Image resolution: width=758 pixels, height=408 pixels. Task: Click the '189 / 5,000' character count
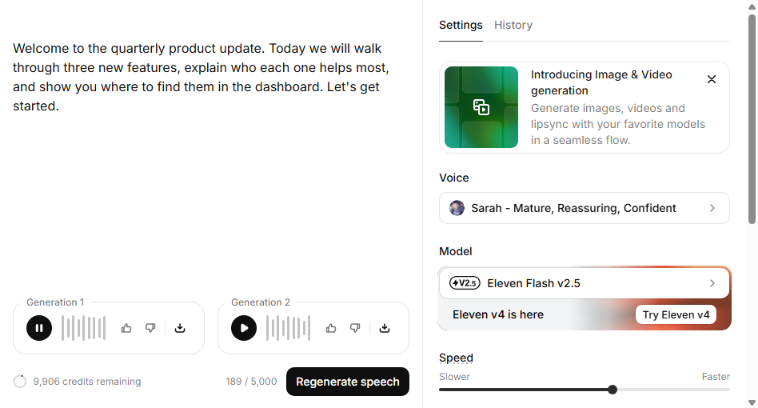click(x=251, y=381)
